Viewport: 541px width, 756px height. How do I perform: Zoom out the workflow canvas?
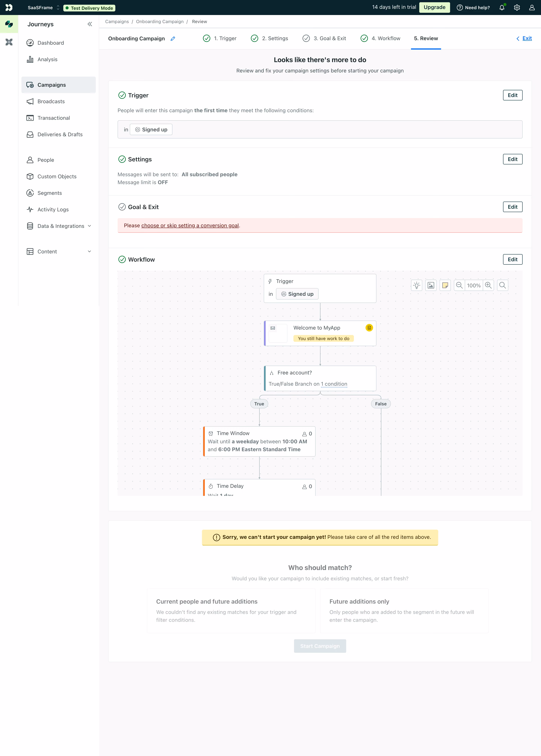pos(459,285)
